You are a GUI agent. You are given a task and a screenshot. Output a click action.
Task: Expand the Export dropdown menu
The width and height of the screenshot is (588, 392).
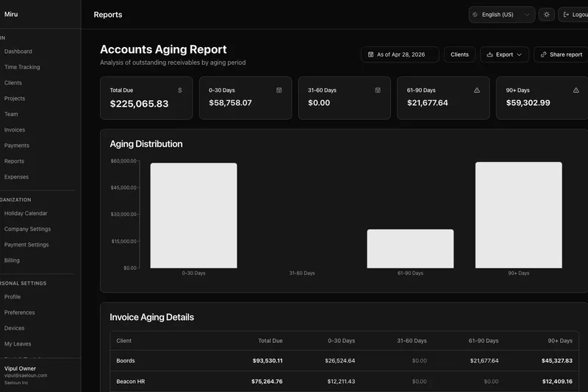[504, 54]
